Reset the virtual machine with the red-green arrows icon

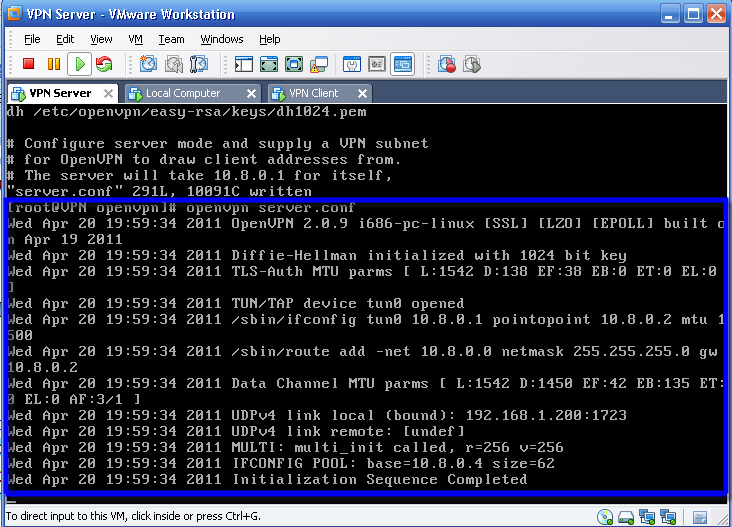104,64
